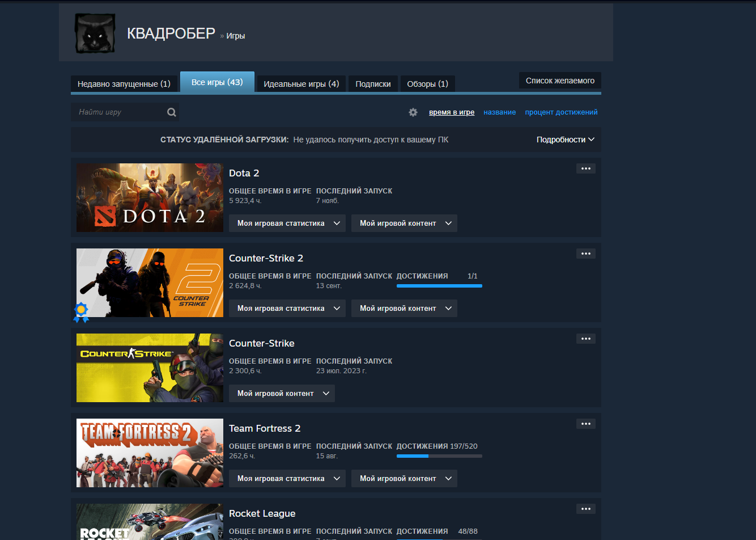Expand Counter-Strike 2 'Моя игровая статистика' dropdown
Image resolution: width=756 pixels, height=540 pixels.
point(287,309)
